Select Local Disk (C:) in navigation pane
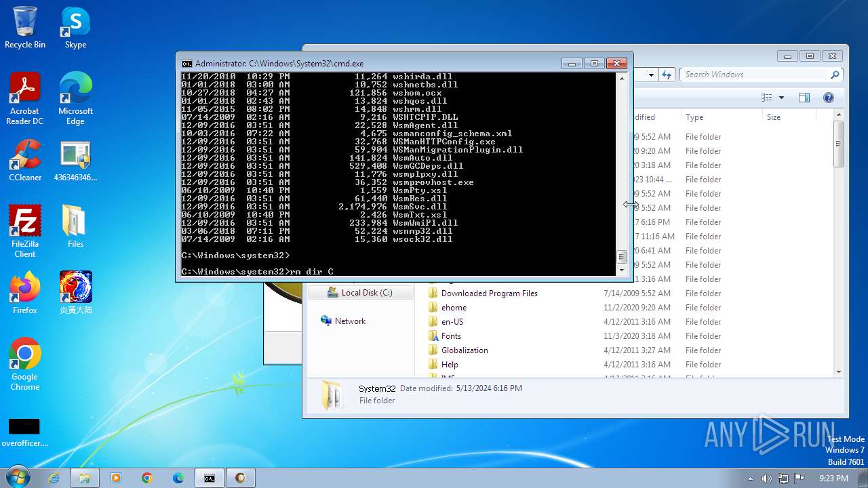Image resolution: width=868 pixels, height=488 pixels. coord(360,293)
